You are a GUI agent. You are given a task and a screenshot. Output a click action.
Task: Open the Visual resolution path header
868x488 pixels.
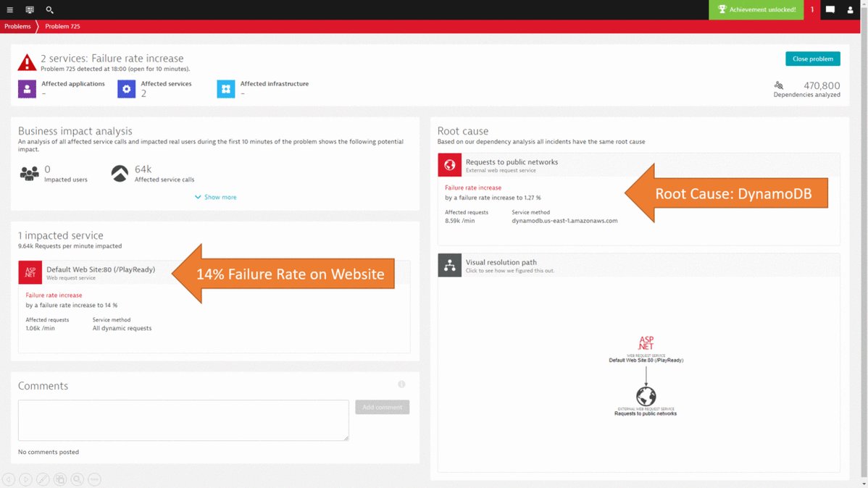click(x=639, y=265)
